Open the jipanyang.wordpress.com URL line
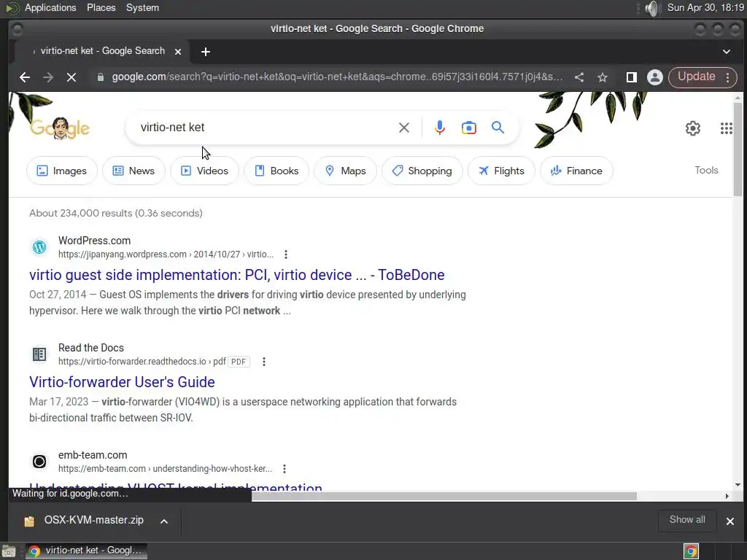Screen dimensions: 747x560 (166, 254)
